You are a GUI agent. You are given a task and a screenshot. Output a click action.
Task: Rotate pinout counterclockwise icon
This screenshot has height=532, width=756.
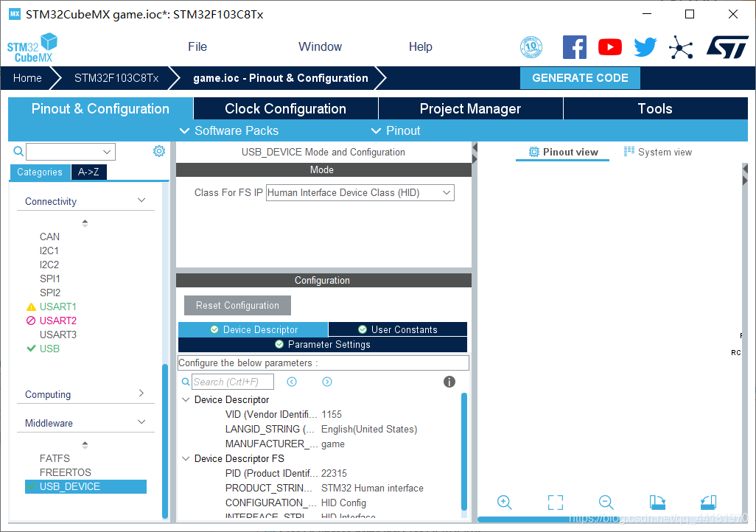(708, 502)
